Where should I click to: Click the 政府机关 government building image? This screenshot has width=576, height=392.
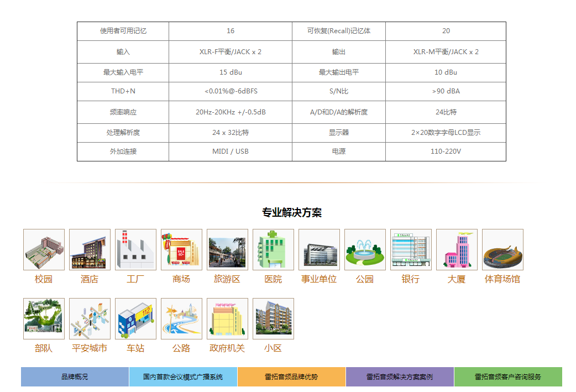tap(227, 318)
